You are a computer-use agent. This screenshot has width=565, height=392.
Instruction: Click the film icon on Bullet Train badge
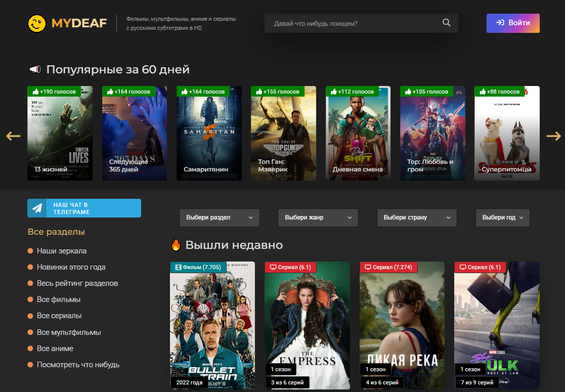[178, 267]
